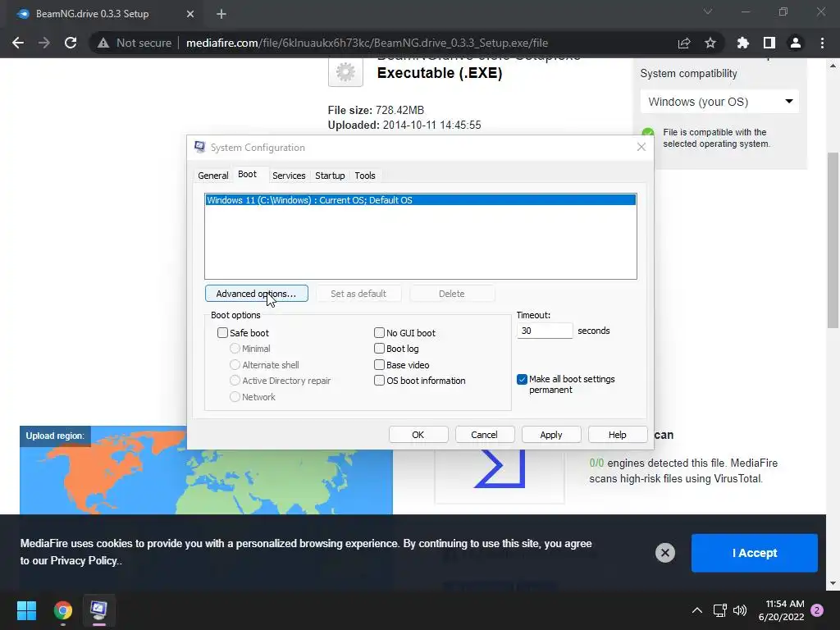Image resolution: width=840 pixels, height=630 pixels.
Task: Select Active Directory repair radio button
Action: (x=235, y=381)
